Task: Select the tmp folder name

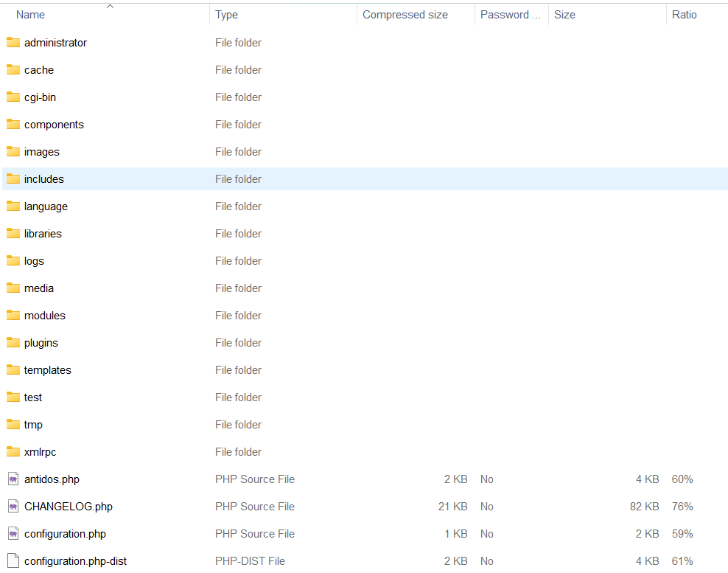Action: 33,425
